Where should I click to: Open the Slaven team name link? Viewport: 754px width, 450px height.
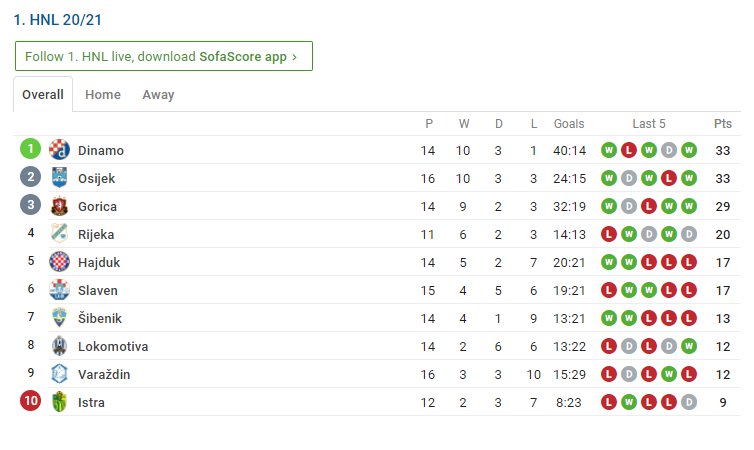98,290
